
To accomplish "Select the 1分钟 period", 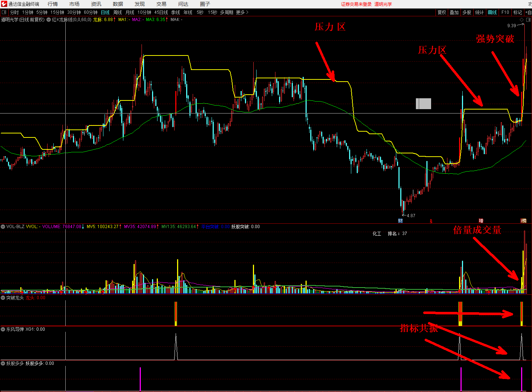I will coord(28,12).
